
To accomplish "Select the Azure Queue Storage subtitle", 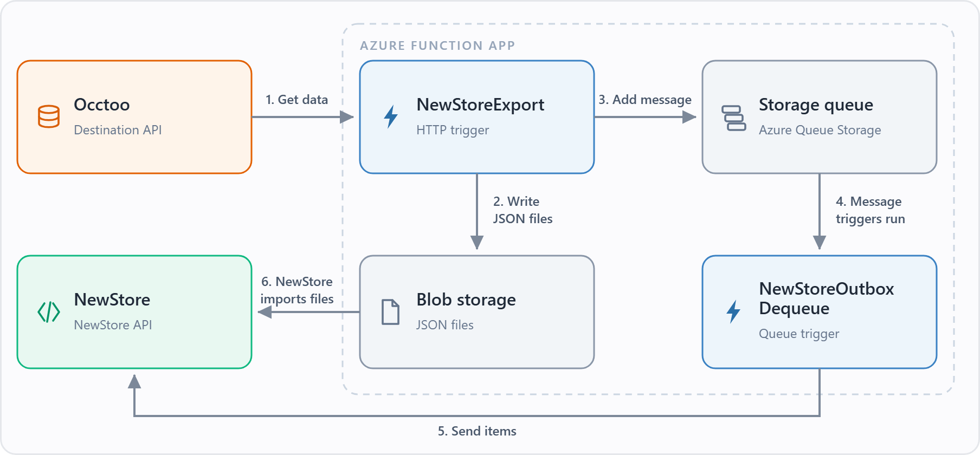I will [x=820, y=130].
